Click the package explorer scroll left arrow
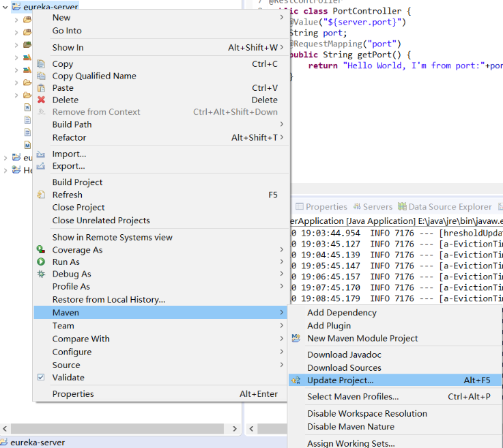The image size is (503, 448). point(5,429)
